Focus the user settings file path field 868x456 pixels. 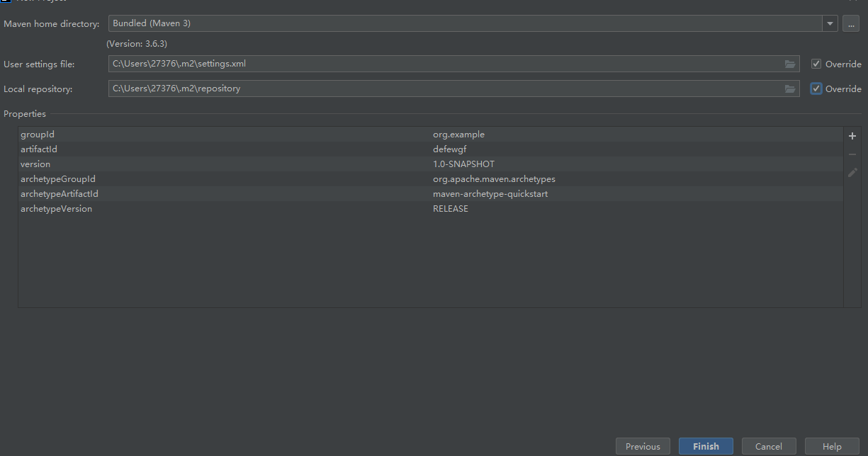(454, 64)
